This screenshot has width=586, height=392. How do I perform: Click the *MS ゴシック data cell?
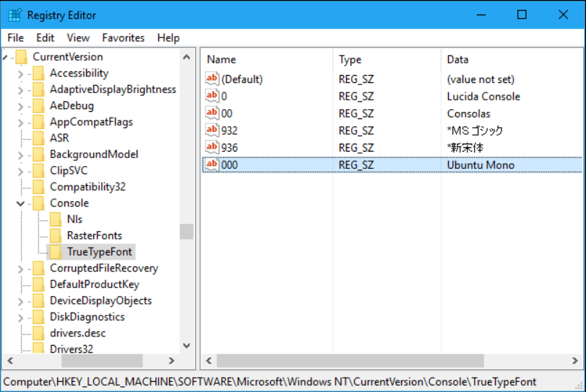click(475, 131)
